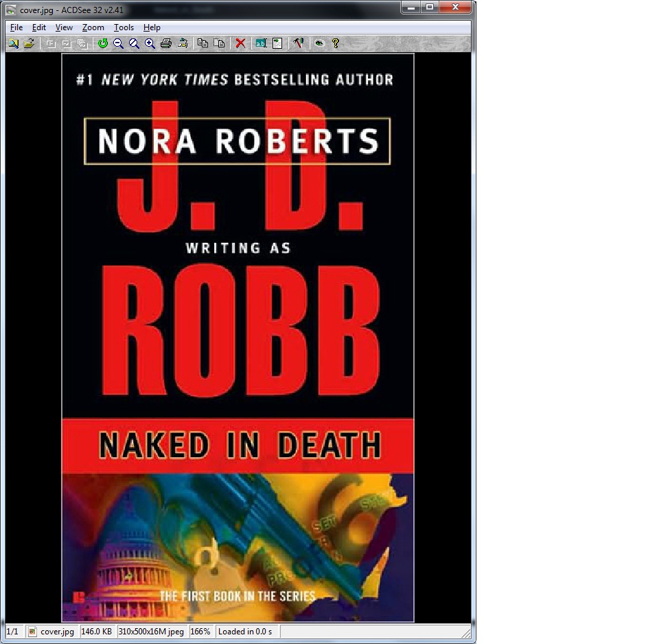The image size is (659, 644).
Task: Open the View menu
Action: coord(64,27)
